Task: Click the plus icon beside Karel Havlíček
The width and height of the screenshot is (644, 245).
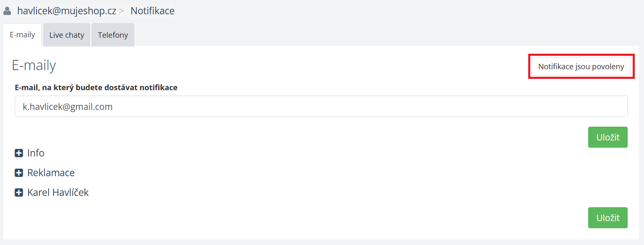Action: tap(19, 193)
